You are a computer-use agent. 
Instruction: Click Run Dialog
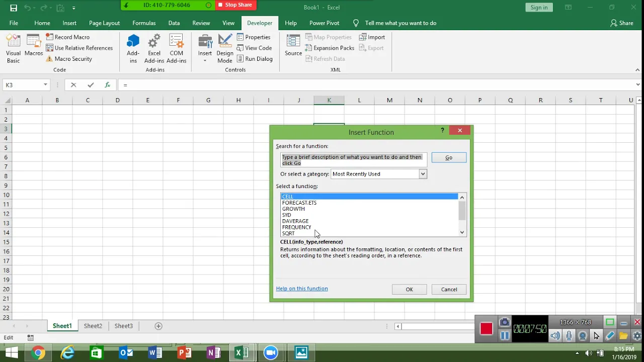pyautogui.click(x=255, y=59)
